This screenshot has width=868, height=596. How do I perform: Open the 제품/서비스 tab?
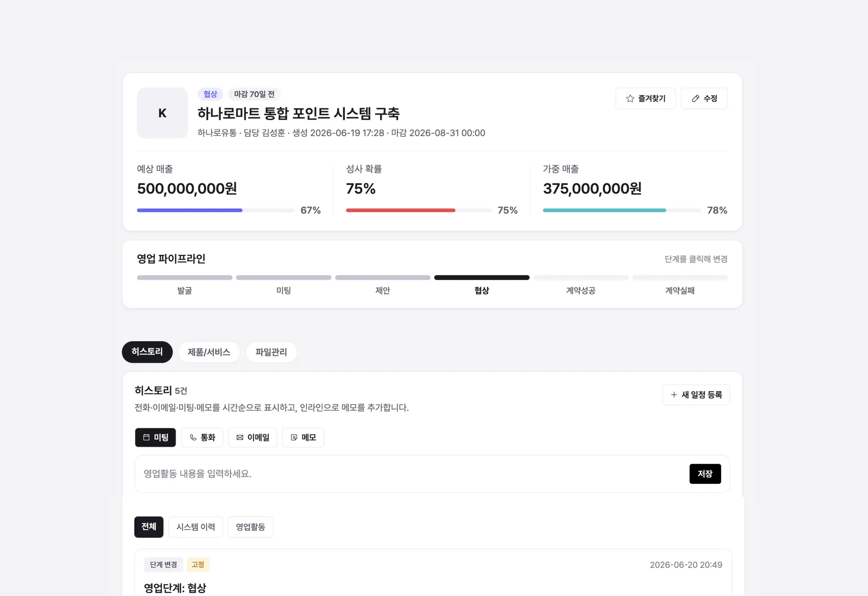[209, 352]
